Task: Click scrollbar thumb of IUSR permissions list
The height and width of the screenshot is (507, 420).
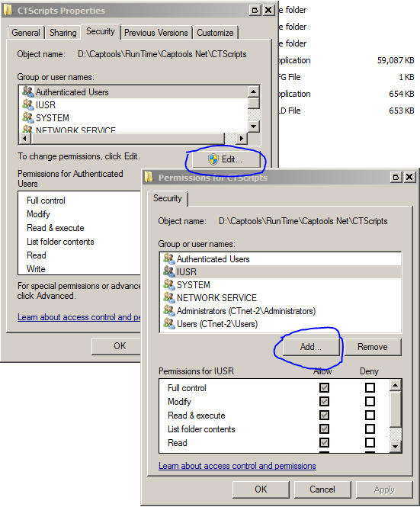Action: tap(396, 409)
